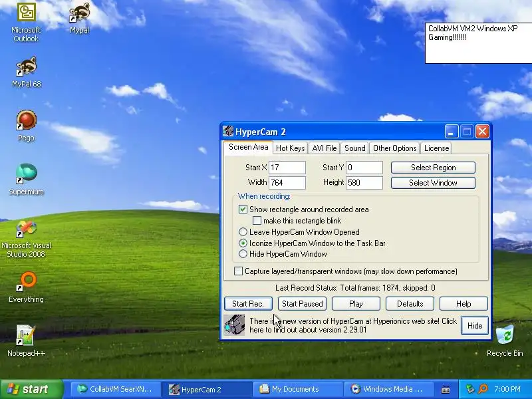Click the 7:00 PM system clock
The width and height of the screenshot is (532, 399).
(507, 389)
